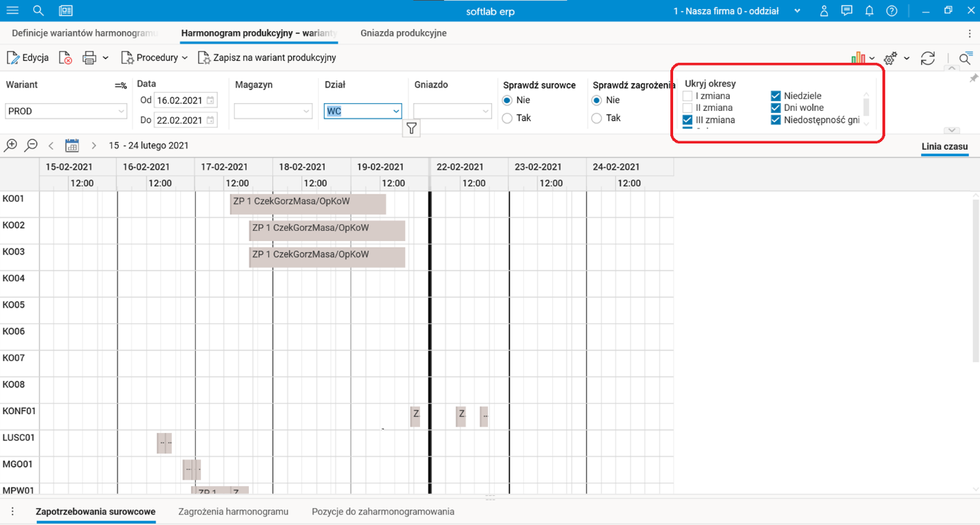Open the three-dot menu beside the bottom tabs
980x525 pixels.
[x=13, y=512]
